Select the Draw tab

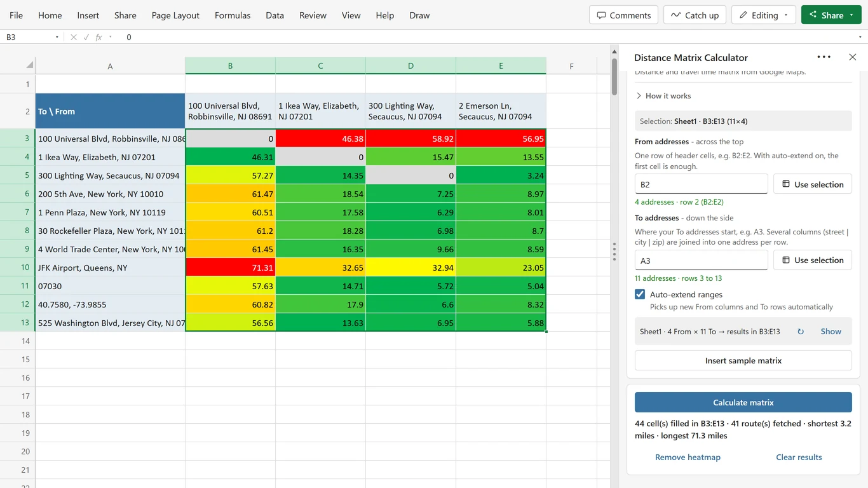coord(419,15)
